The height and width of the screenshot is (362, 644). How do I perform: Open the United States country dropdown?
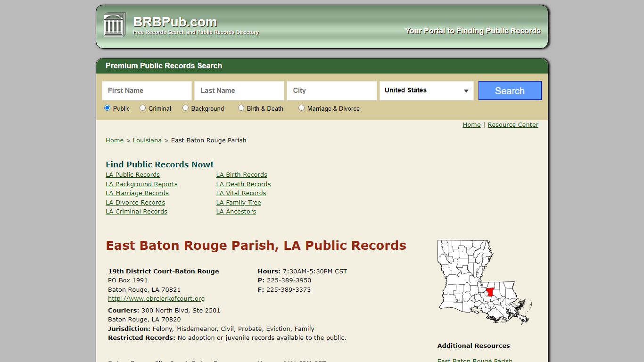point(427,90)
